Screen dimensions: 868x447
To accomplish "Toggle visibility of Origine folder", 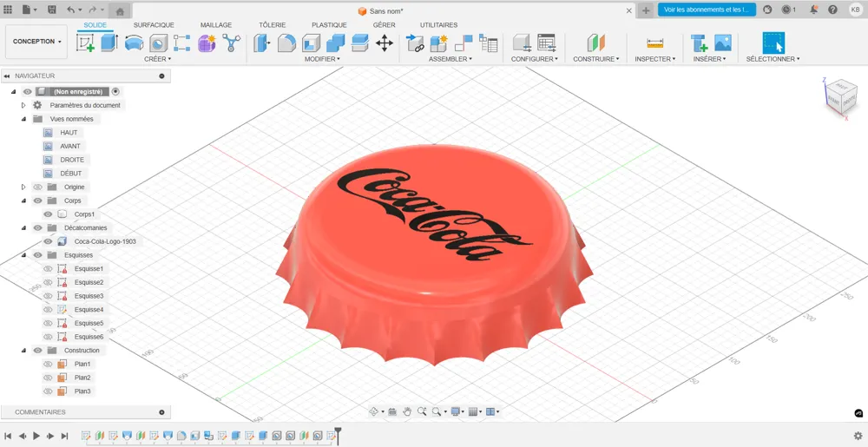I will pyautogui.click(x=37, y=187).
